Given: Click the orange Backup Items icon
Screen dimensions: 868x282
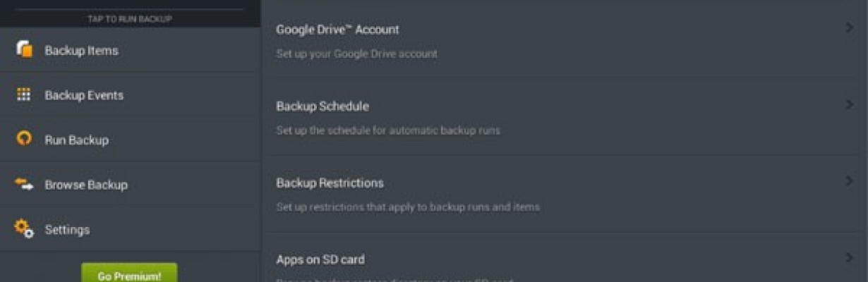Looking at the screenshot, I should [24, 50].
